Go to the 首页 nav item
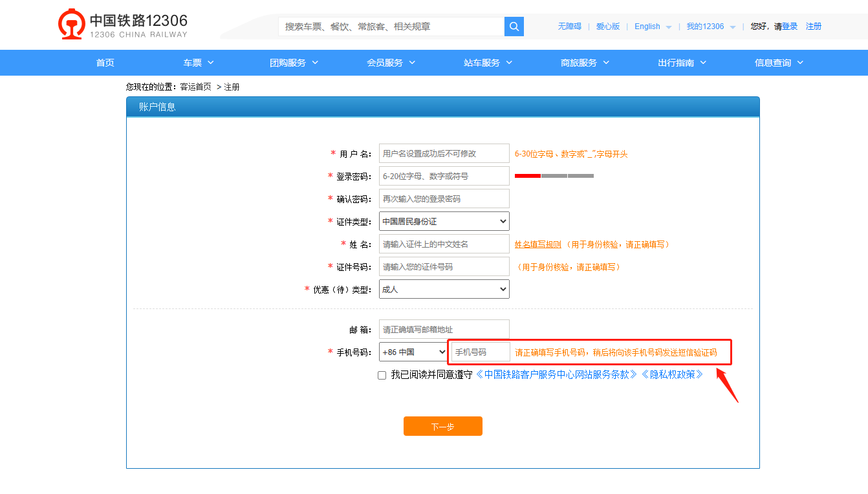The height and width of the screenshot is (494, 868). click(x=105, y=63)
